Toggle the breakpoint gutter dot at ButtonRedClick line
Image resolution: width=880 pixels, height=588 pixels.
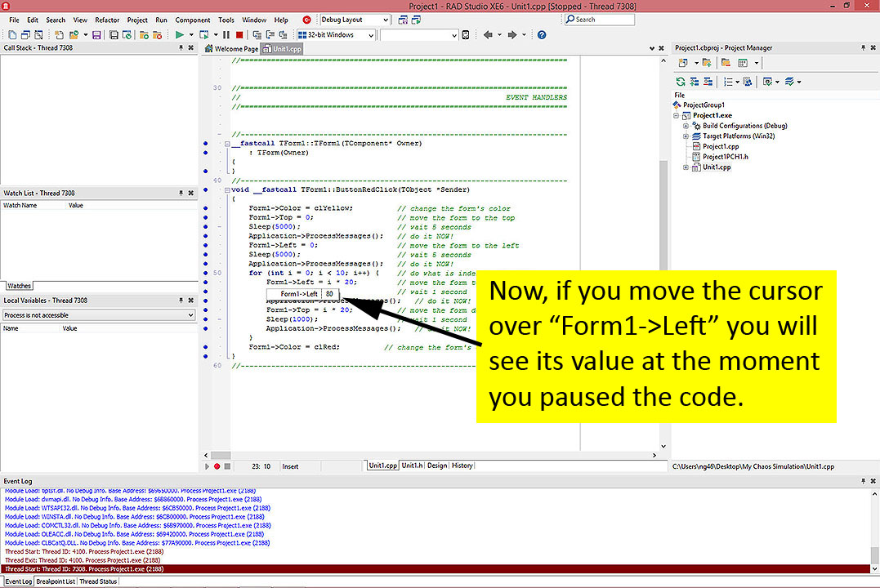click(205, 189)
